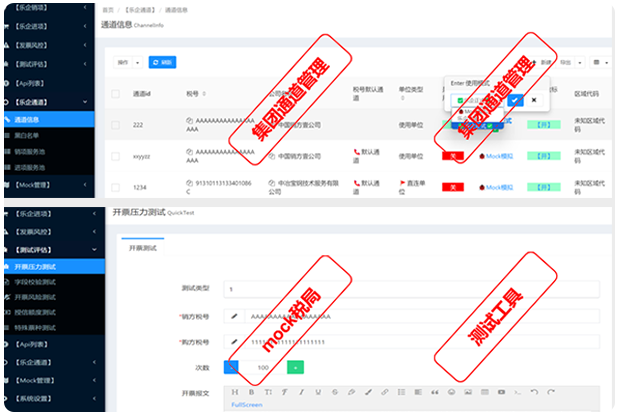Viewport: 620px width, 415px height.
Task: Click the copy icon beside tax number 91310113133401086C
Action: pyautogui.click(x=189, y=183)
